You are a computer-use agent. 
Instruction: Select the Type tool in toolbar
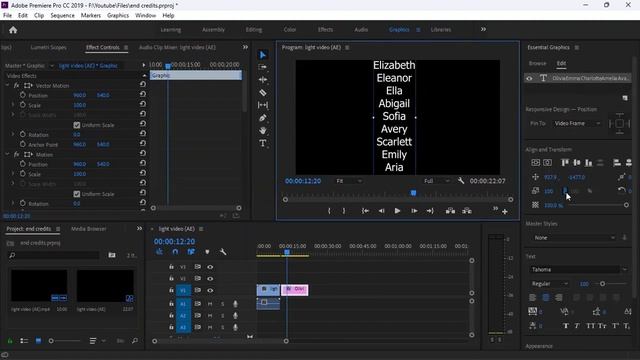click(263, 143)
